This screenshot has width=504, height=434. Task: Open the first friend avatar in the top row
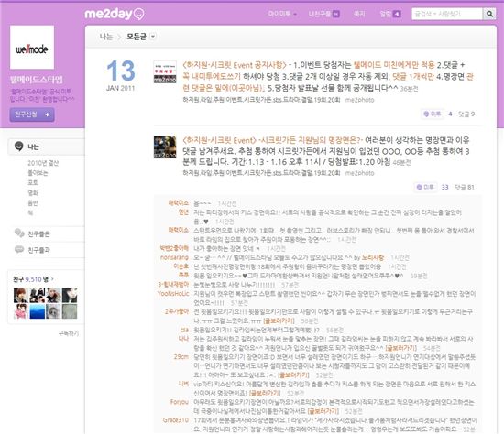[20, 295]
